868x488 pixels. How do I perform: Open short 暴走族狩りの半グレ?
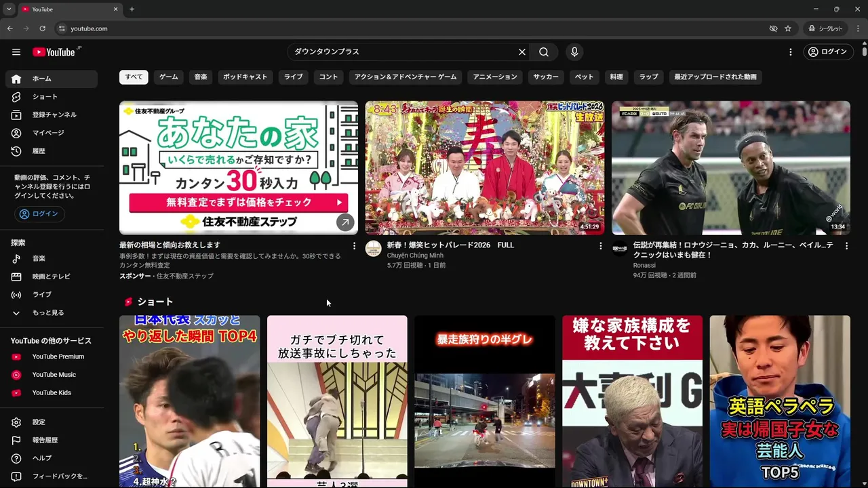click(485, 401)
